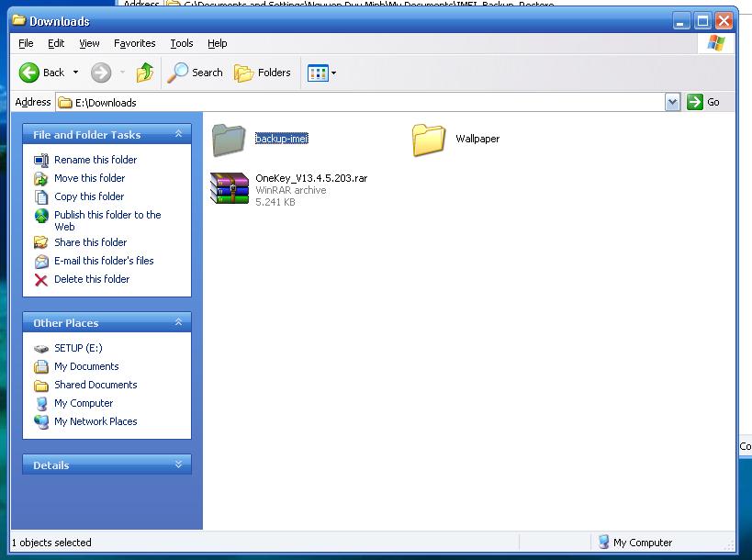Maximize the Downloads window
This screenshot has width=752, height=560.
(x=702, y=21)
